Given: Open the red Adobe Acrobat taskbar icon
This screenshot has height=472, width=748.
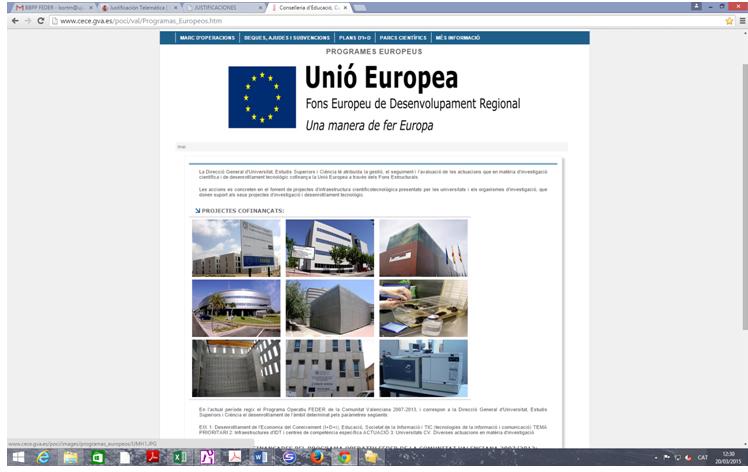Looking at the screenshot, I should pyautogui.click(x=152, y=457).
